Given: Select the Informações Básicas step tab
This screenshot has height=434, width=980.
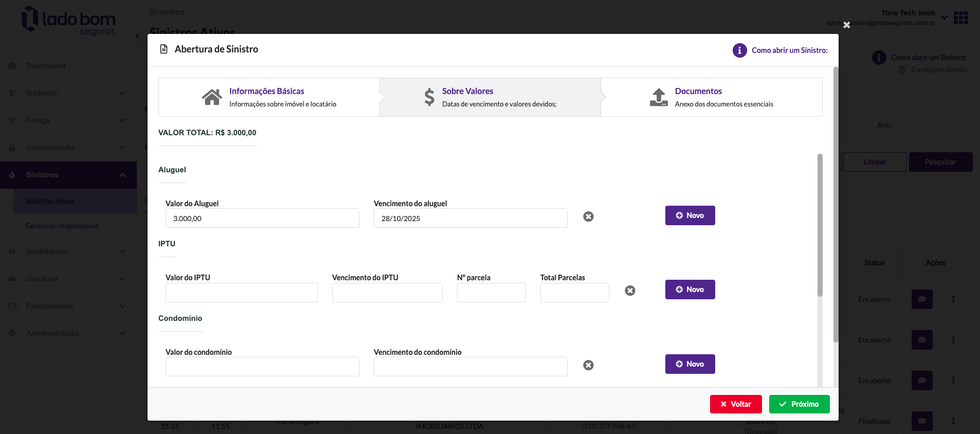Looking at the screenshot, I should click(x=269, y=97).
